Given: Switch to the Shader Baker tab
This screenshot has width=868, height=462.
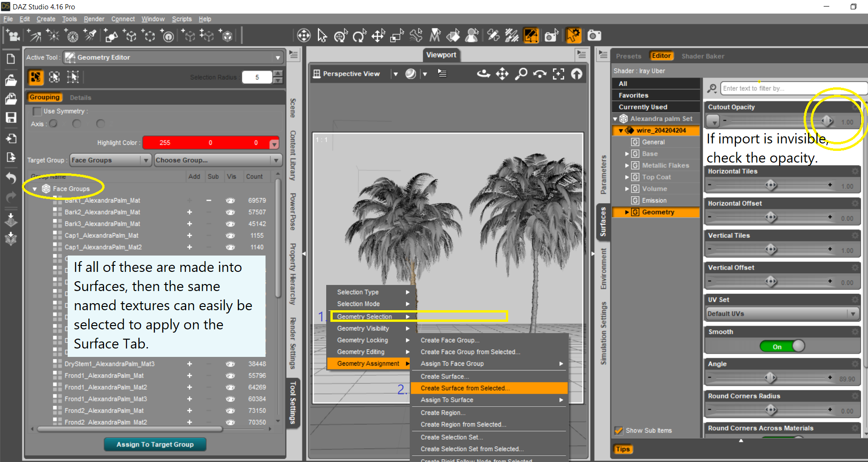Looking at the screenshot, I should (703, 56).
